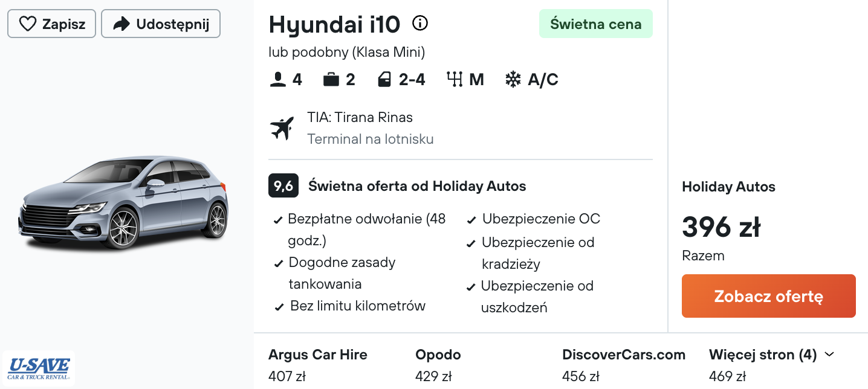The height and width of the screenshot is (389, 868).
Task: Click the luggage bag icon showing 2
Action: 331,79
